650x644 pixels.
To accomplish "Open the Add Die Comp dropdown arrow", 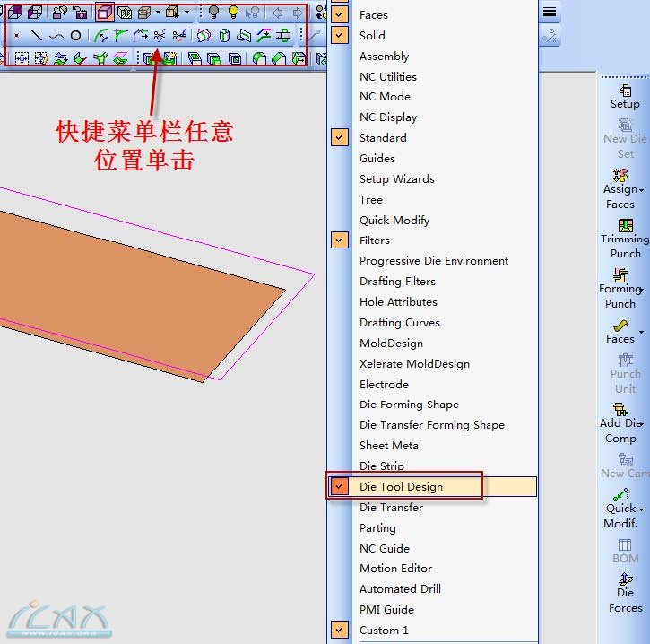I will pos(642,424).
